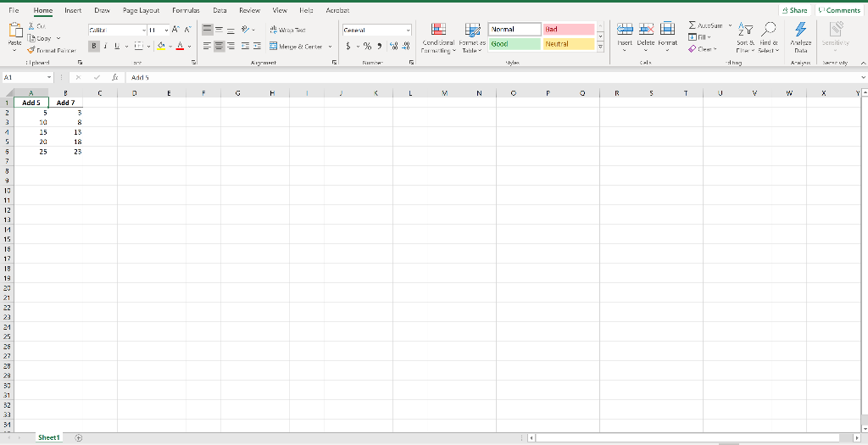
Task: Increase indent in the Alignment group
Action: coord(257,47)
